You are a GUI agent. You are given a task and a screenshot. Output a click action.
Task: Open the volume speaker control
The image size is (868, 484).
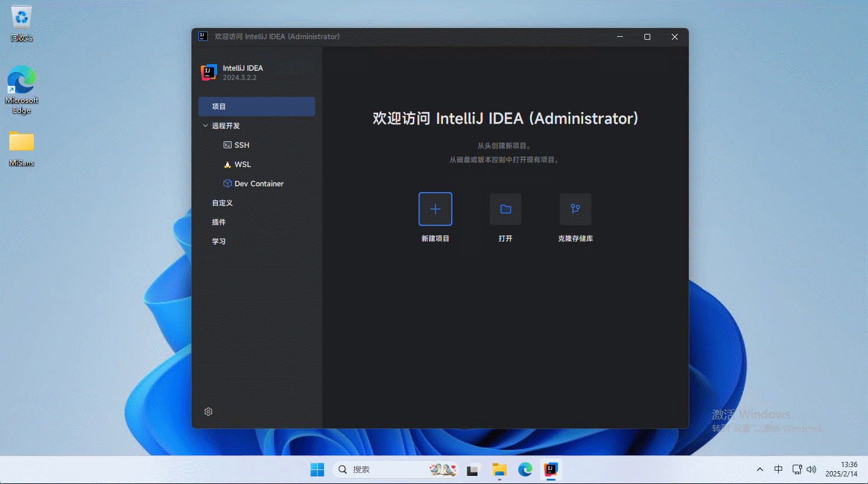(x=811, y=469)
